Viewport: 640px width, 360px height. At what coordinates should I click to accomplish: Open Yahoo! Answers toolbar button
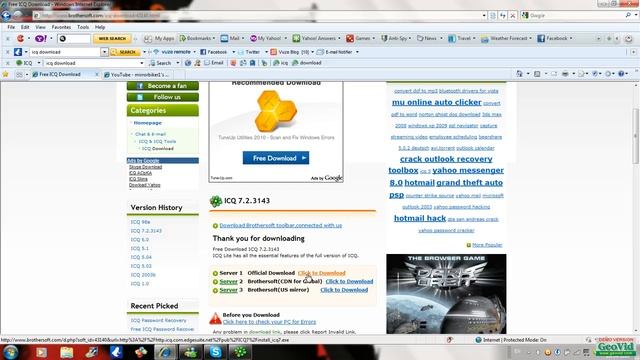click(314, 38)
